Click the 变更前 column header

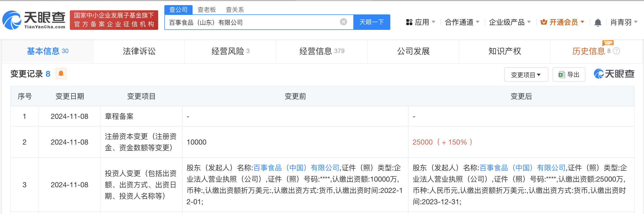[295, 96]
